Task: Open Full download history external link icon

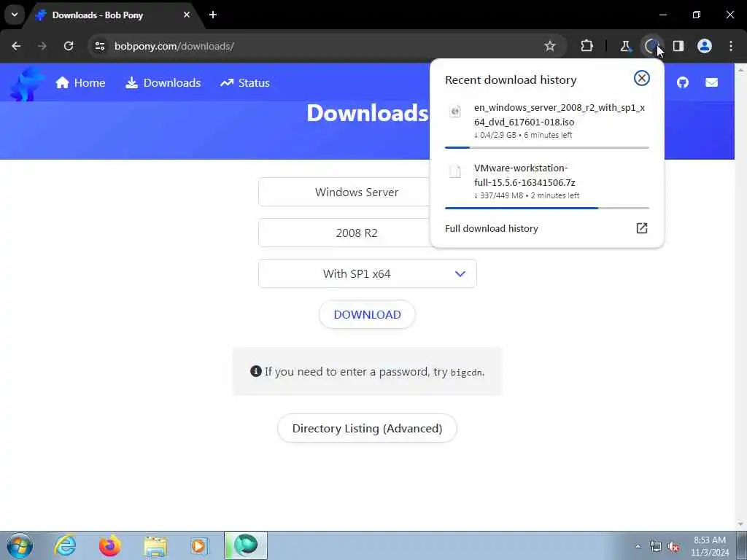Action: (642, 228)
